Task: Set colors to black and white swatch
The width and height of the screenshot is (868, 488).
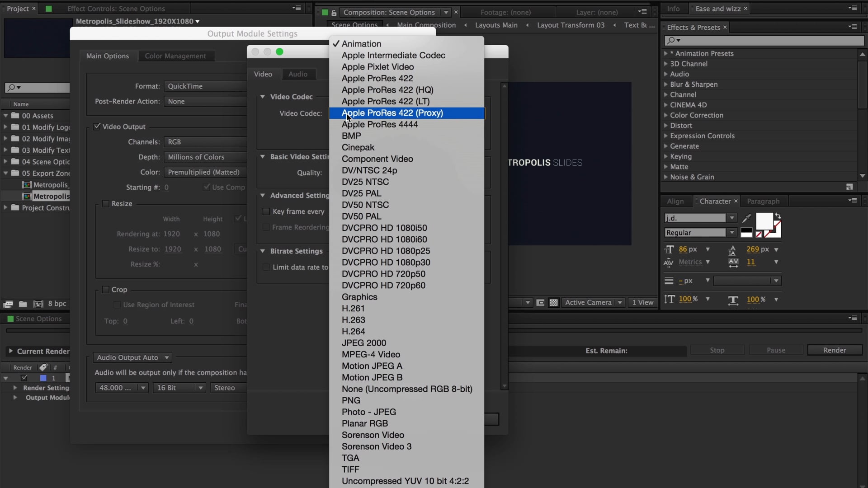Action: (x=746, y=233)
